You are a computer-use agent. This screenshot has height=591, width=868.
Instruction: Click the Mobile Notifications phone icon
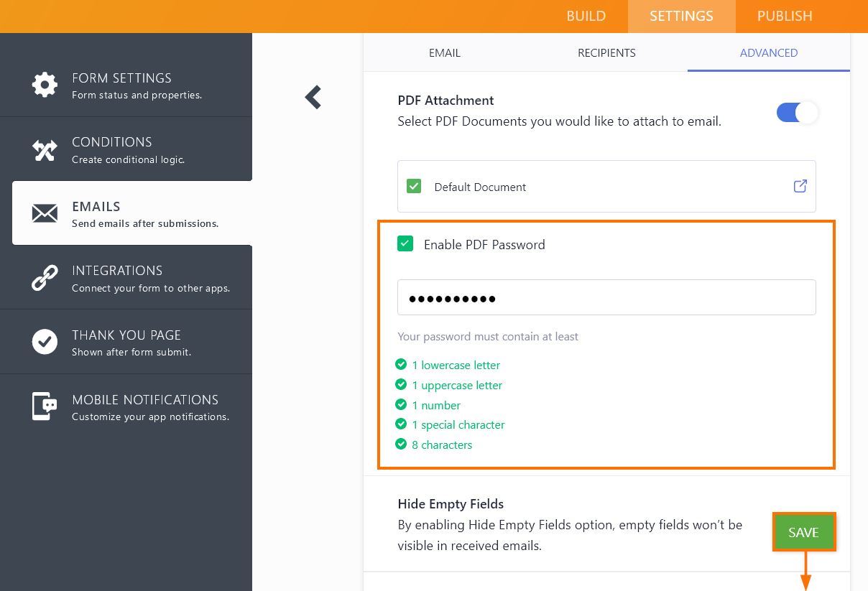pos(45,406)
